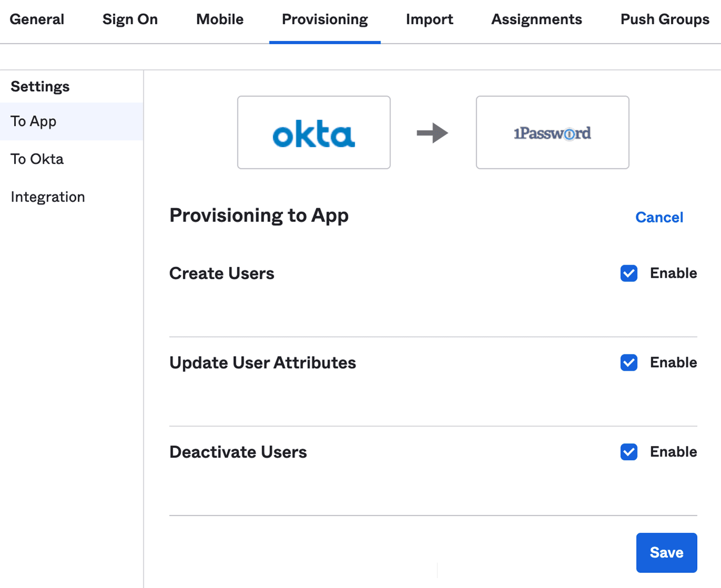Select To Okta in Settings sidebar
Screen dimensions: 721x588
pos(72,159)
